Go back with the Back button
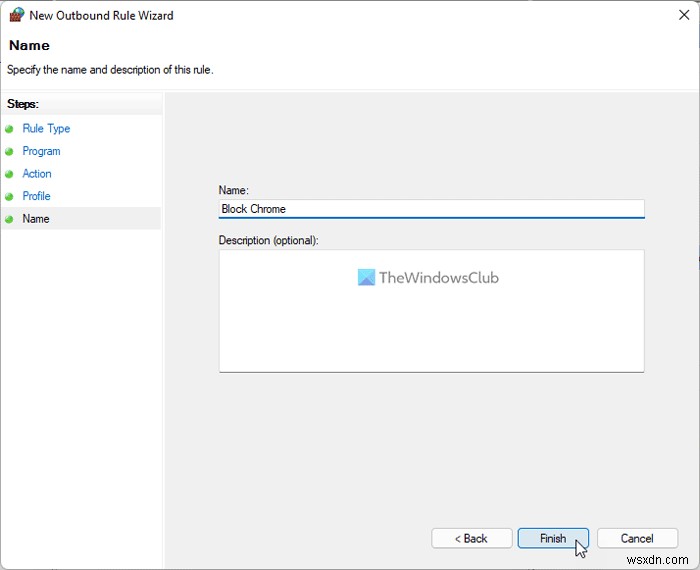Screen dimensions: 700x570 (471, 538)
